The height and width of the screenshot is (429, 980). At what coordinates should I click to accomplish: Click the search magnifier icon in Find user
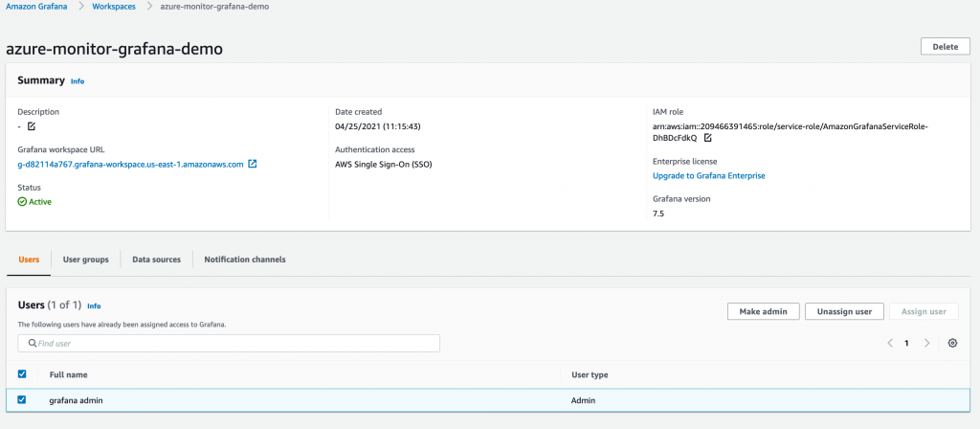click(x=33, y=343)
